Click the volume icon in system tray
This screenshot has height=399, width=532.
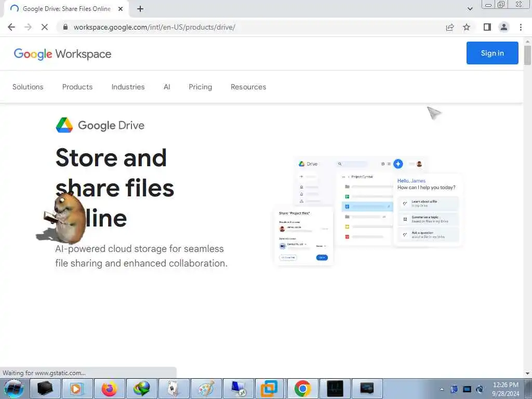point(480,389)
